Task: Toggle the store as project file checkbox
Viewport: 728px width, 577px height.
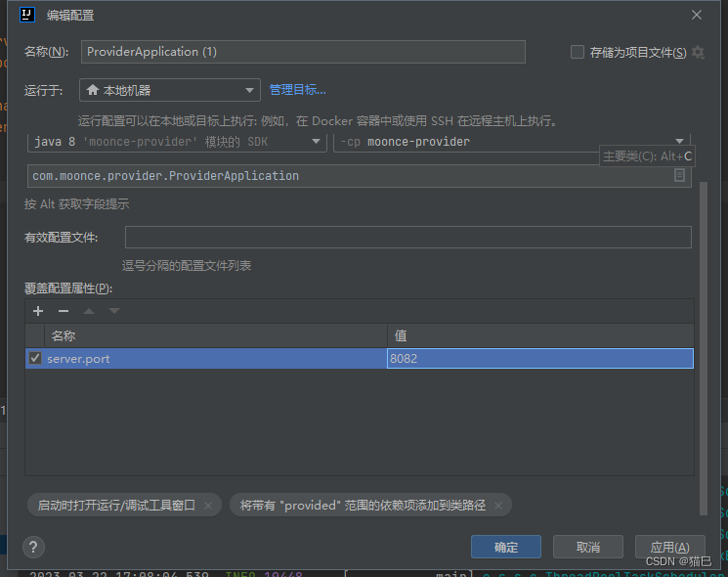Action: pos(578,52)
